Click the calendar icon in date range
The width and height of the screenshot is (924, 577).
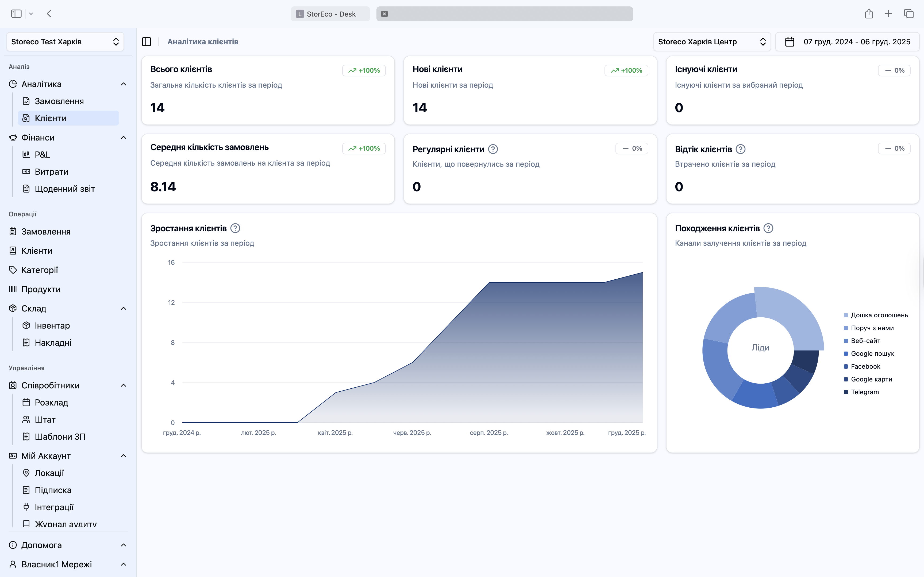tap(790, 42)
